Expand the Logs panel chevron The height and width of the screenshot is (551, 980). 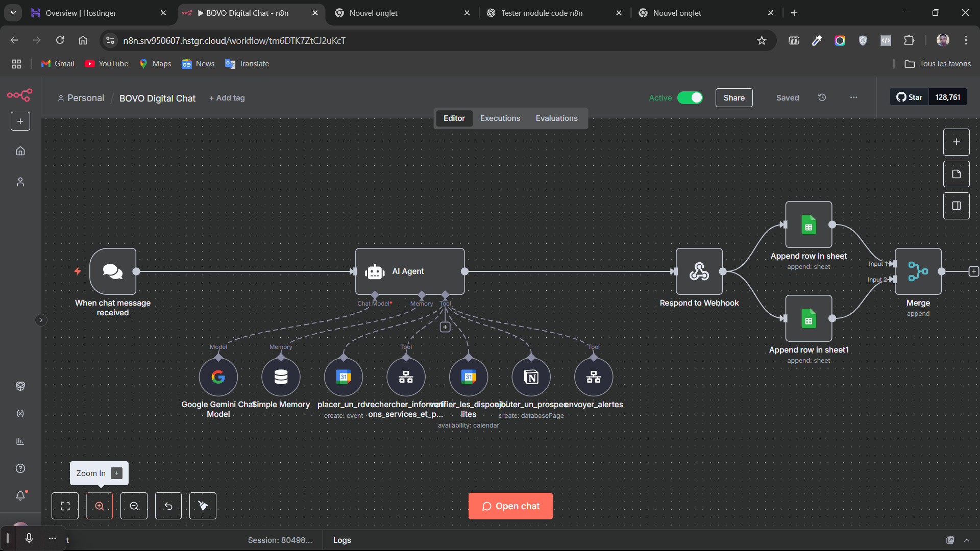(966, 540)
